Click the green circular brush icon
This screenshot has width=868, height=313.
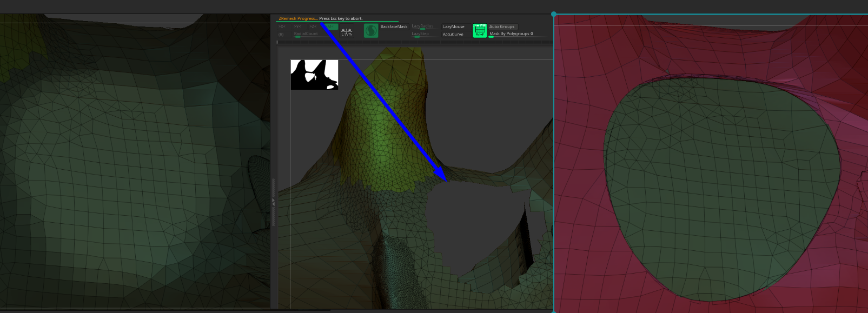click(x=371, y=31)
